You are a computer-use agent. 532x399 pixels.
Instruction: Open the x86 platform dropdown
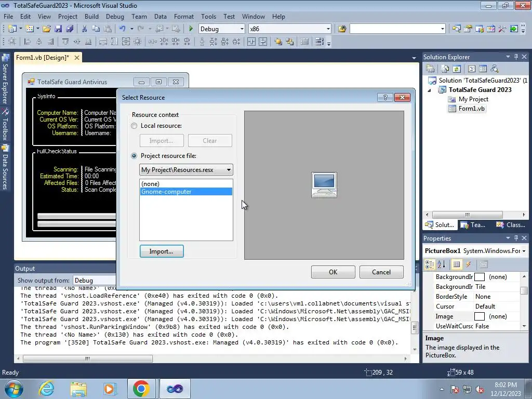pos(328,29)
